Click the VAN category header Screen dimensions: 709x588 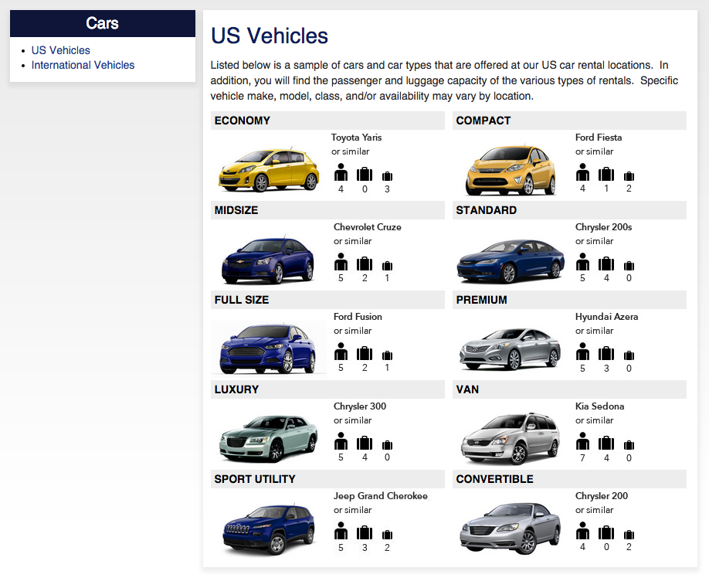point(569,389)
